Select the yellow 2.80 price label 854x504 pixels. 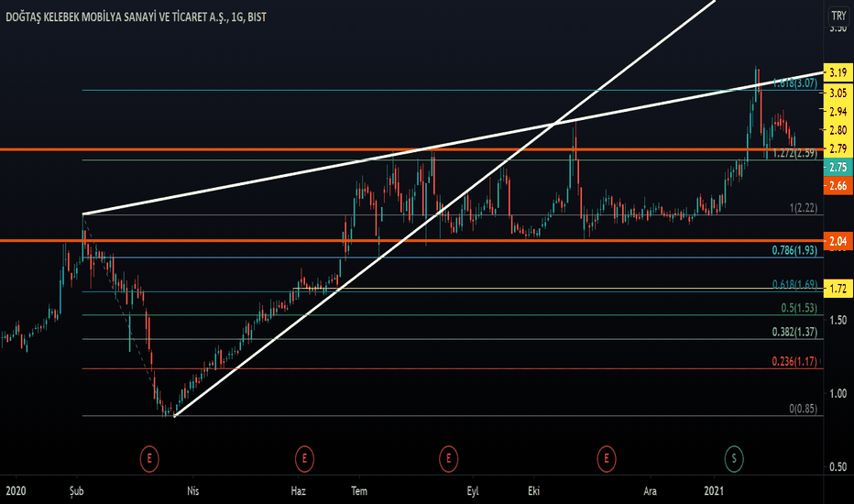838,130
